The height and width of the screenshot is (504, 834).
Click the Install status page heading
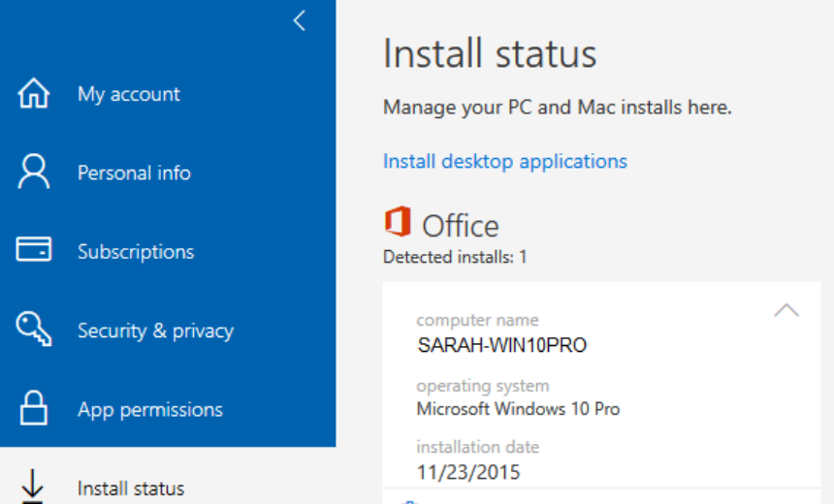pos(490,53)
